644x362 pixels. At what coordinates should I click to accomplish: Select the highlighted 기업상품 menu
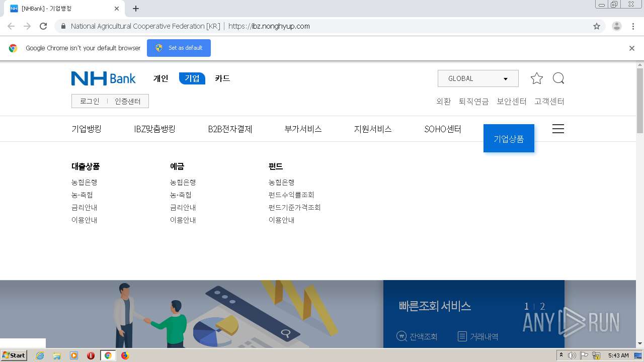pos(509,138)
